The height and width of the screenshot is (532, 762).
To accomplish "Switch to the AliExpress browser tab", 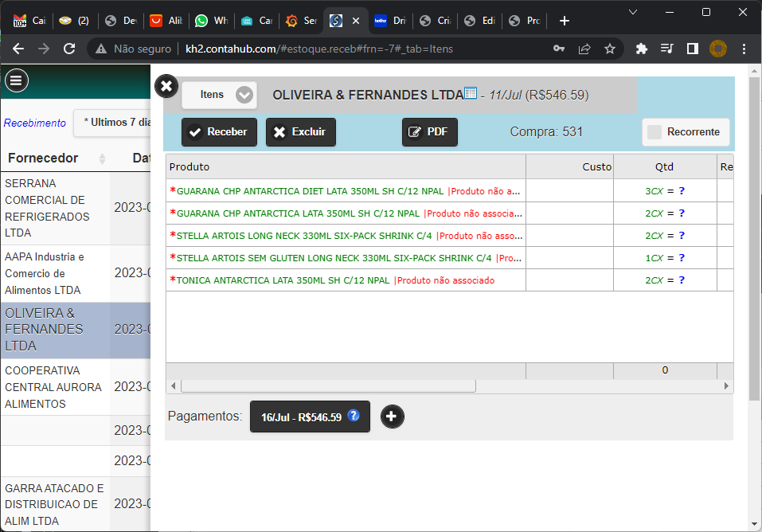I will click(166, 21).
